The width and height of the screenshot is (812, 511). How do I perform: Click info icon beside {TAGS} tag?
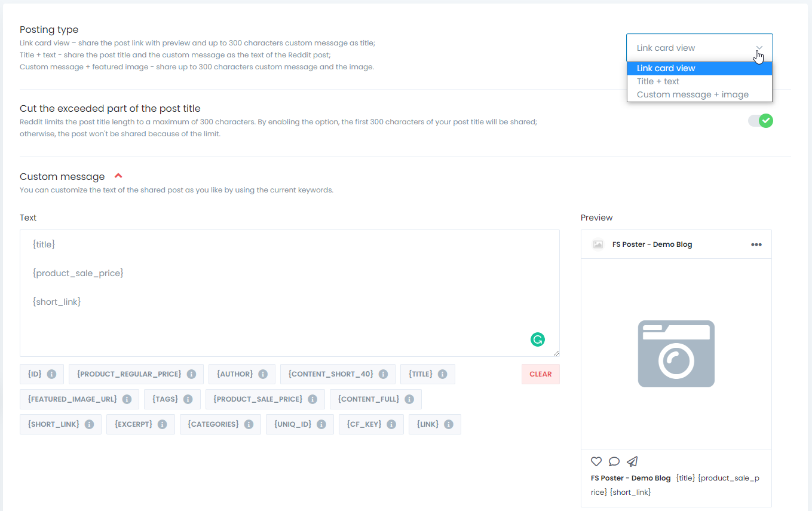click(x=188, y=399)
